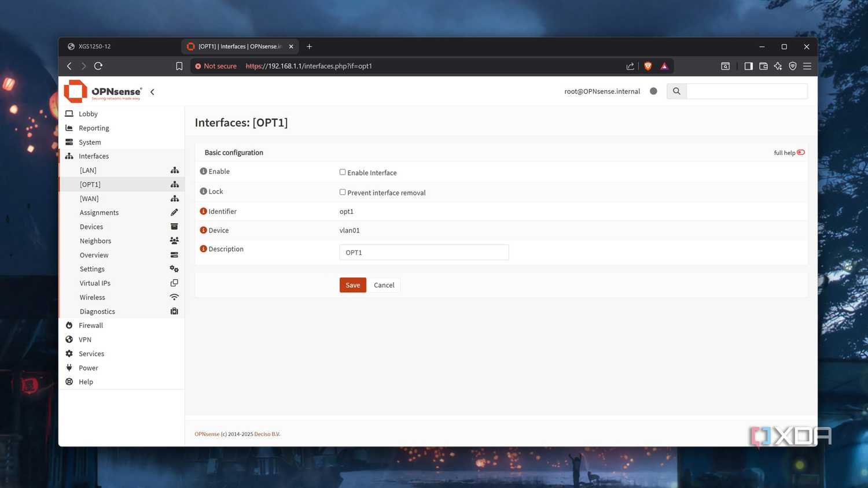Open a new browser tab
The image size is (868, 488).
coord(309,46)
